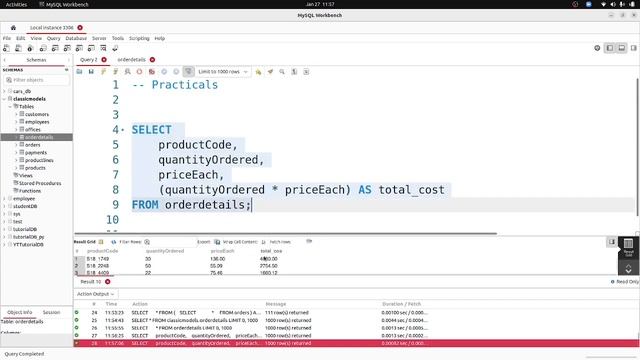This screenshot has width=640, height=360.
Task: Select the Stored Procedures node
Action: pyautogui.click(x=40, y=183)
